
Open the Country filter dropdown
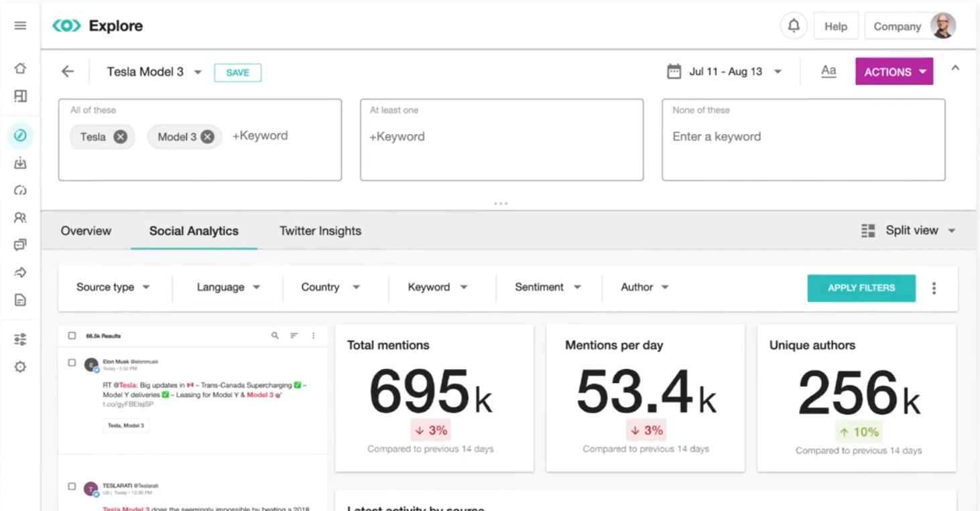click(330, 287)
